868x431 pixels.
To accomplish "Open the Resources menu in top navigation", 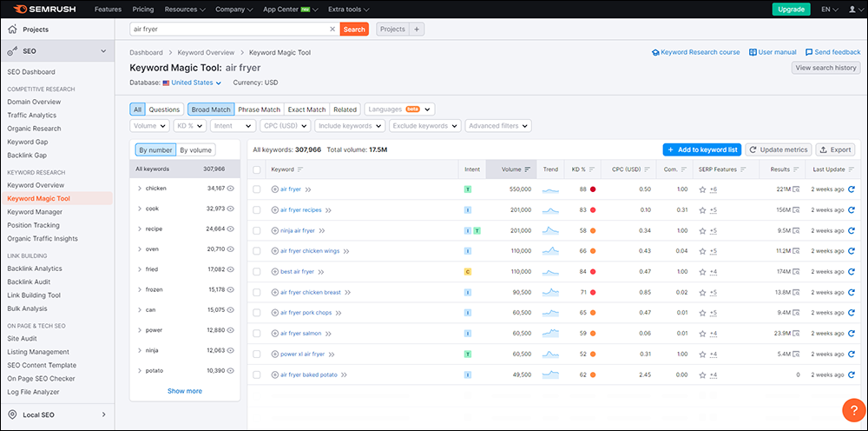I will pyautogui.click(x=186, y=10).
